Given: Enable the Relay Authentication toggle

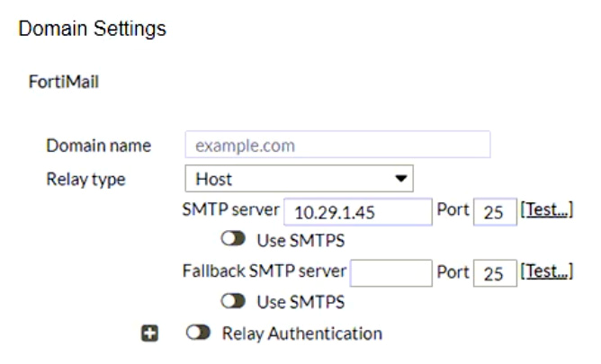Looking at the screenshot, I should [x=198, y=333].
